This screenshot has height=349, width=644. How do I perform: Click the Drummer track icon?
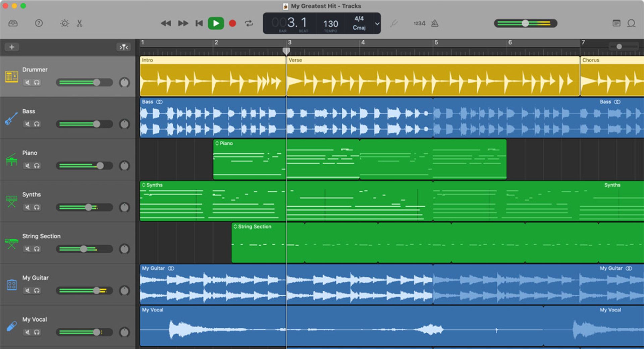click(11, 77)
